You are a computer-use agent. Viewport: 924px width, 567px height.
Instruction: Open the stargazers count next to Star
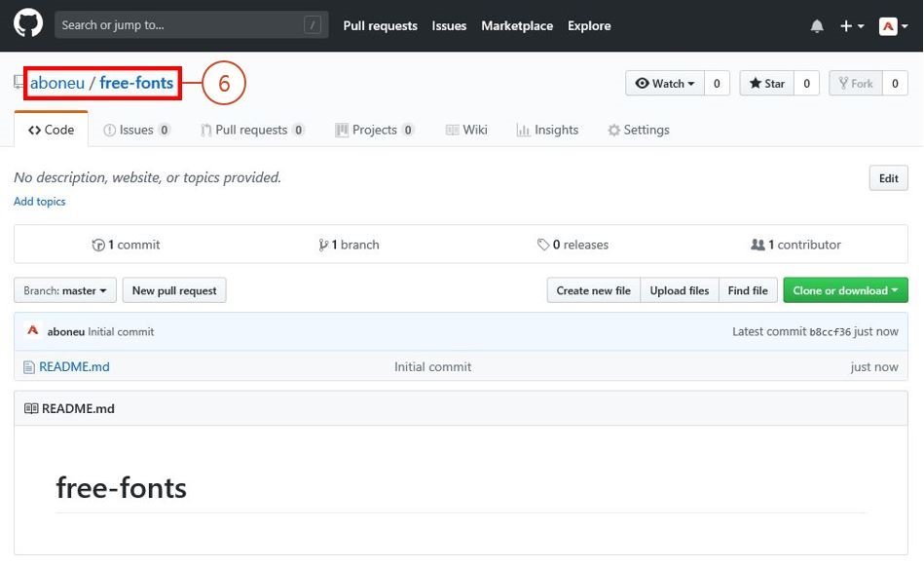click(807, 83)
